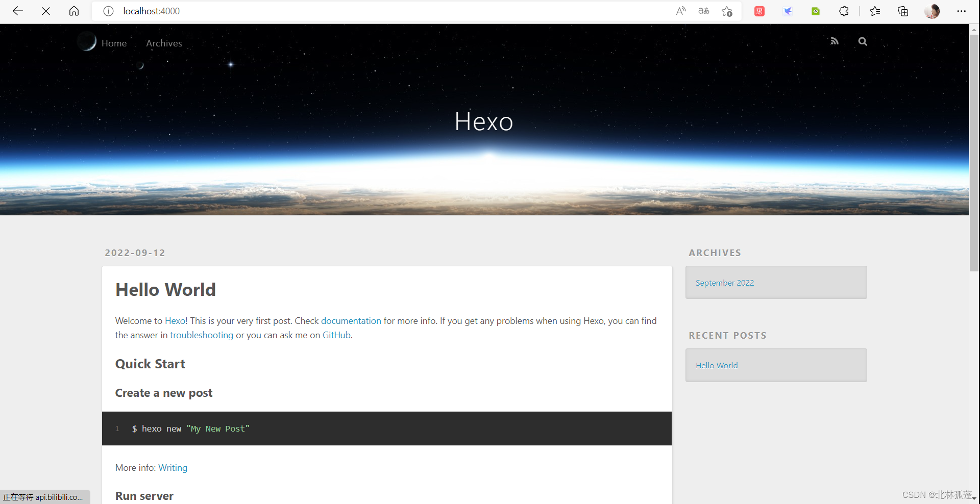Click the scrollbar down arrow
The height and width of the screenshot is (504, 980).
coord(974,499)
